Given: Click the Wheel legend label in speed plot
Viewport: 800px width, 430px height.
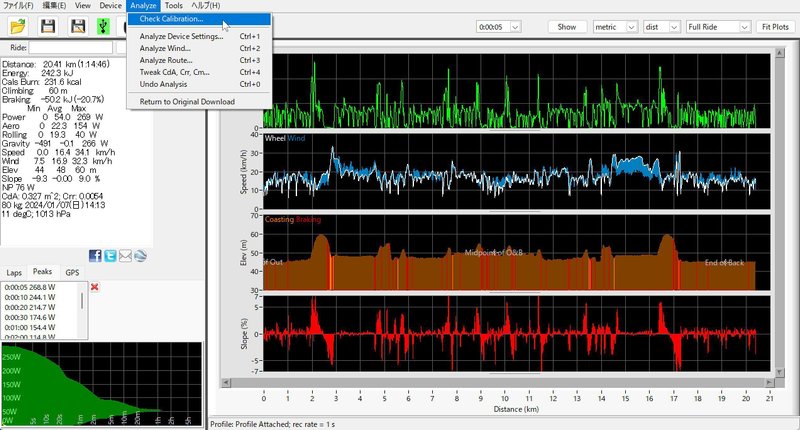Looking at the screenshot, I should tap(274, 138).
